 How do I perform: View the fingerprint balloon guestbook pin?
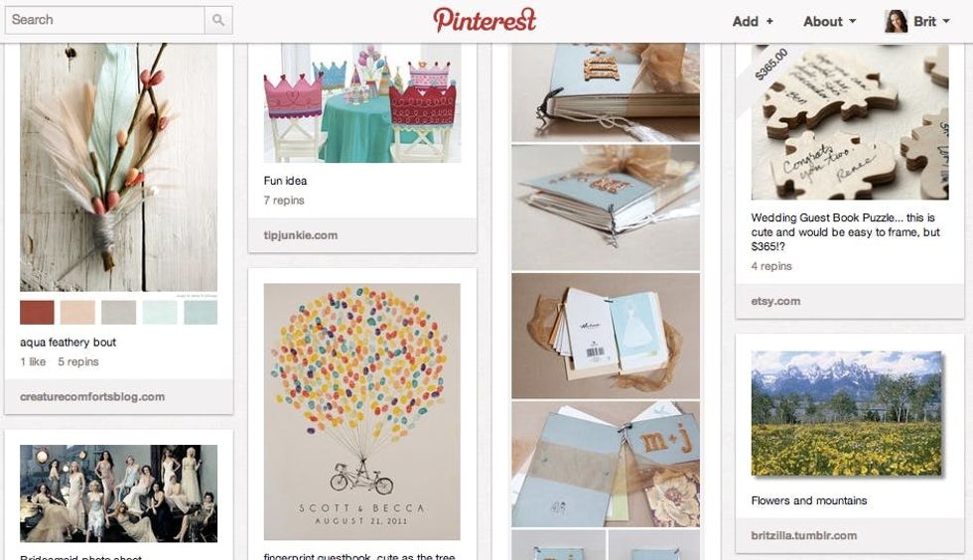coord(362,412)
